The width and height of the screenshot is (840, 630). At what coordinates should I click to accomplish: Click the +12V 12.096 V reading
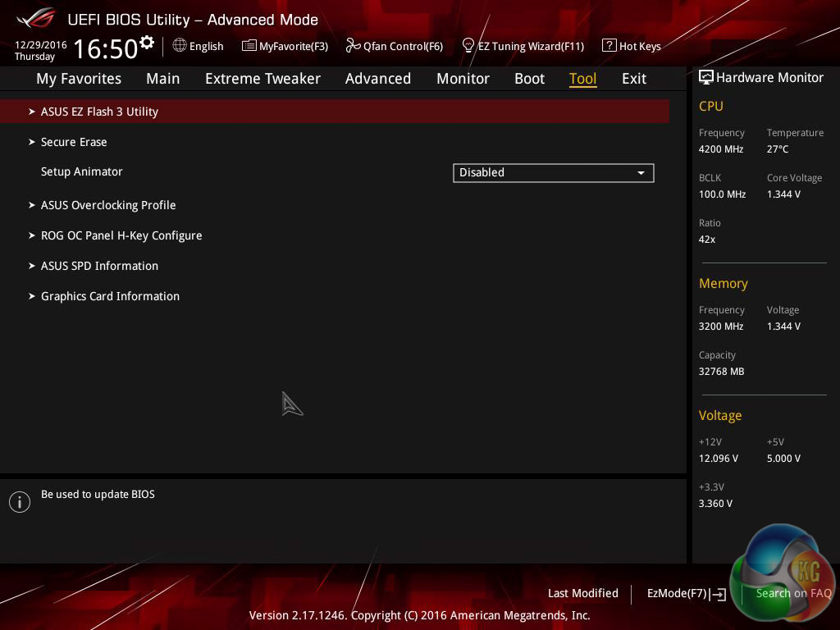pyautogui.click(x=719, y=459)
